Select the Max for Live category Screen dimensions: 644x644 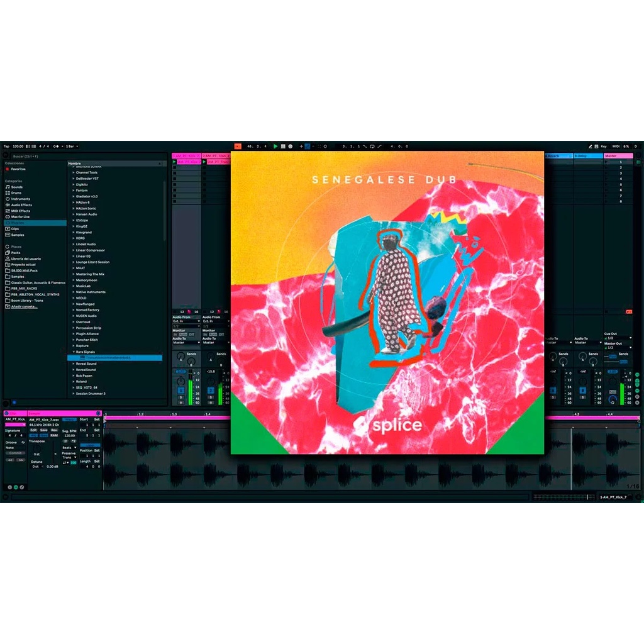click(20, 217)
